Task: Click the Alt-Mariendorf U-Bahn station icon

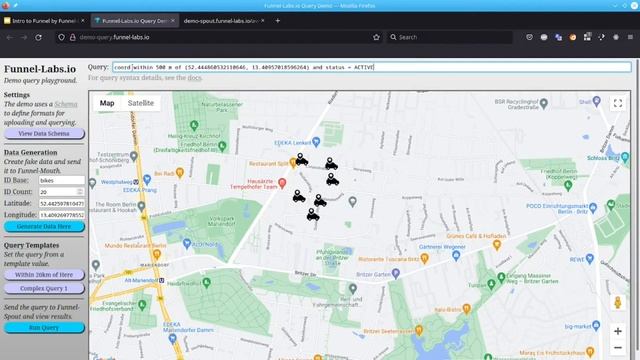Action: coord(162,280)
